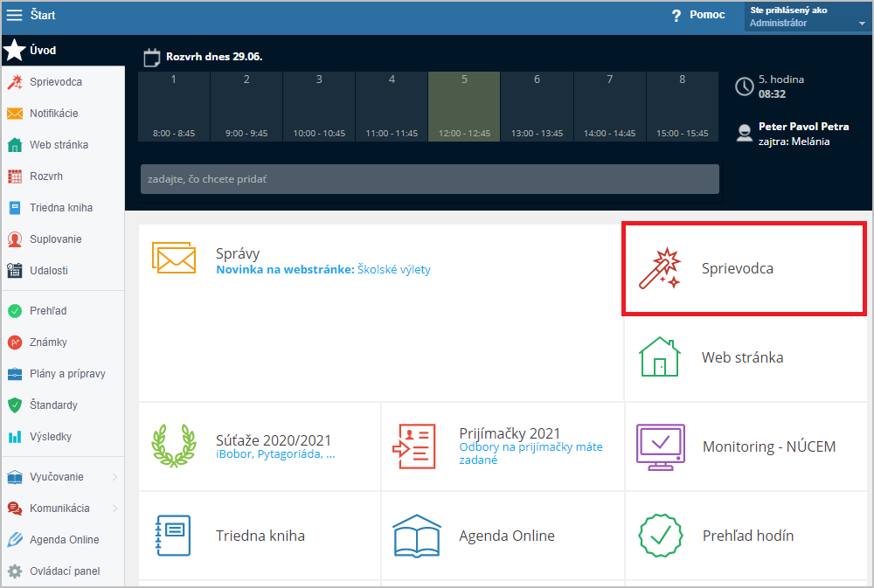Click the Sprievodca magic wand tile icon
Screen dimensions: 874x588
point(660,269)
